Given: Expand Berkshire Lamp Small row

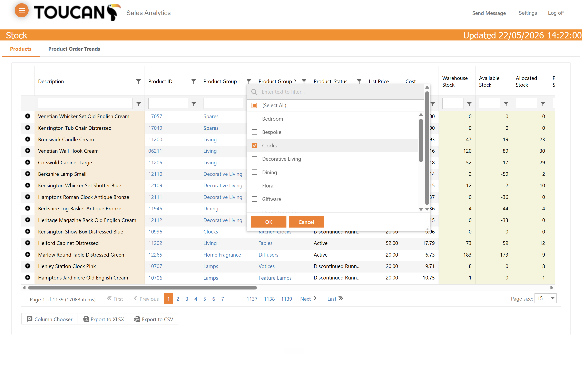Looking at the screenshot, I should 28,174.
